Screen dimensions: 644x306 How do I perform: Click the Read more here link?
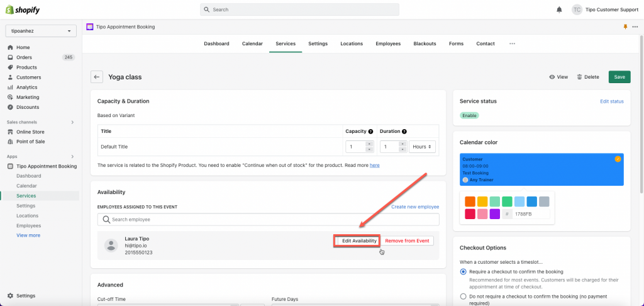[375, 166]
